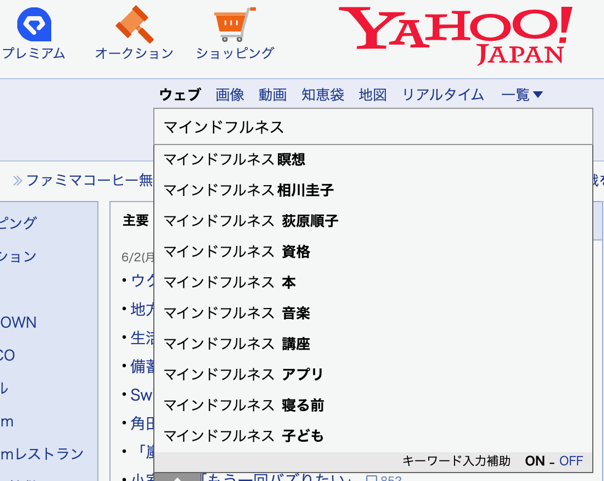This screenshot has width=604, height=481.
Task: Open the Auction gavel icon
Action: pyautogui.click(x=133, y=24)
